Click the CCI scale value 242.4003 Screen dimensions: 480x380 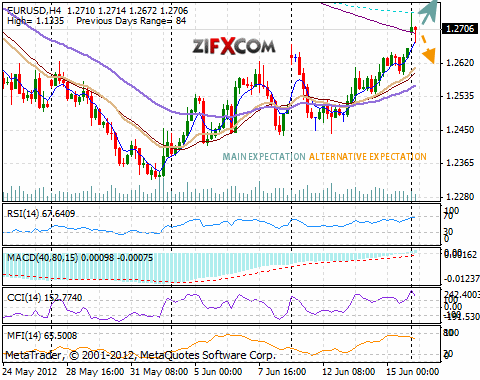(461, 295)
